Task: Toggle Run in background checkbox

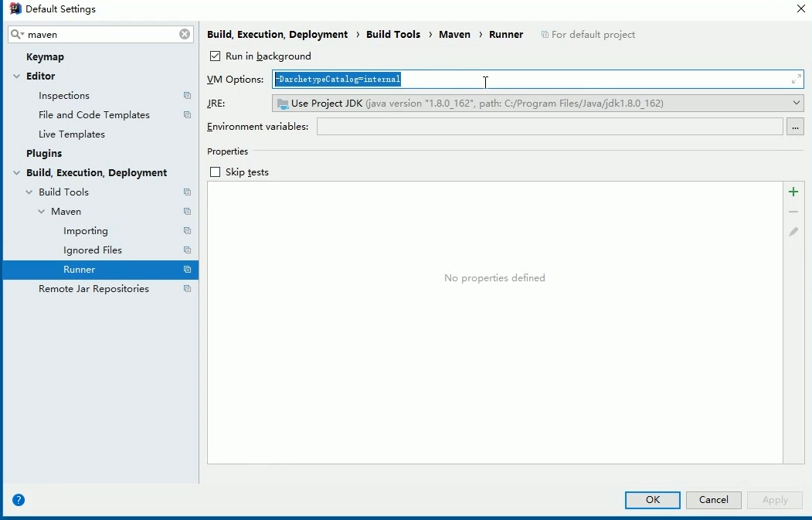Action: point(215,56)
